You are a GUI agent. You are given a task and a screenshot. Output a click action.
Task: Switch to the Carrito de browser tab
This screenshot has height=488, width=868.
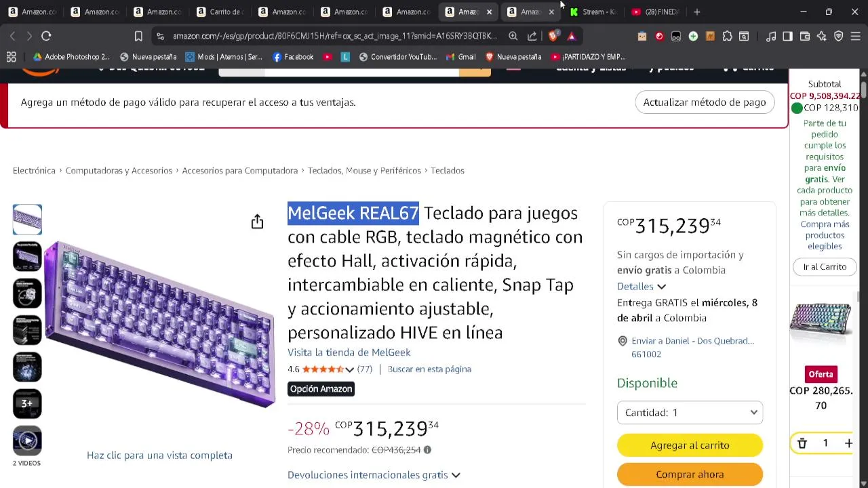click(x=219, y=12)
